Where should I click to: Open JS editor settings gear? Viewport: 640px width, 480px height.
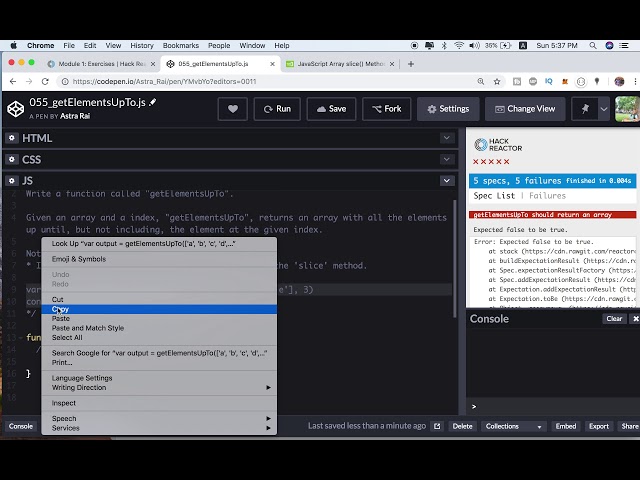[12, 180]
